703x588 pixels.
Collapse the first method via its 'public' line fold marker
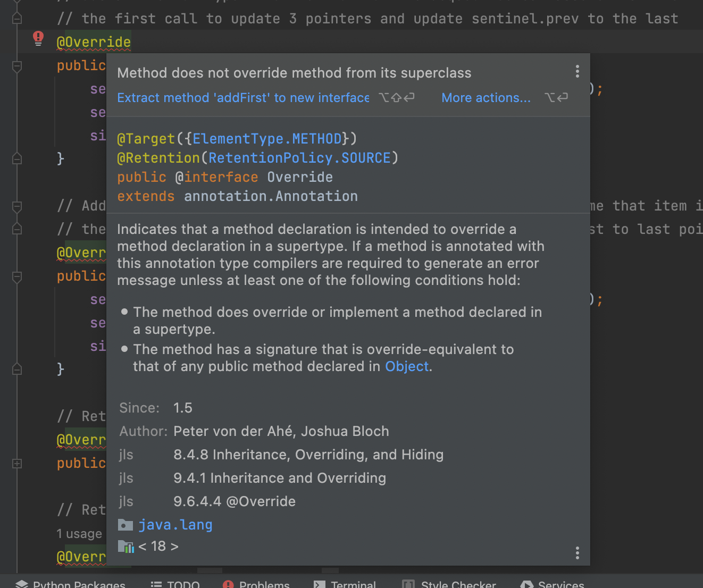[17, 66]
